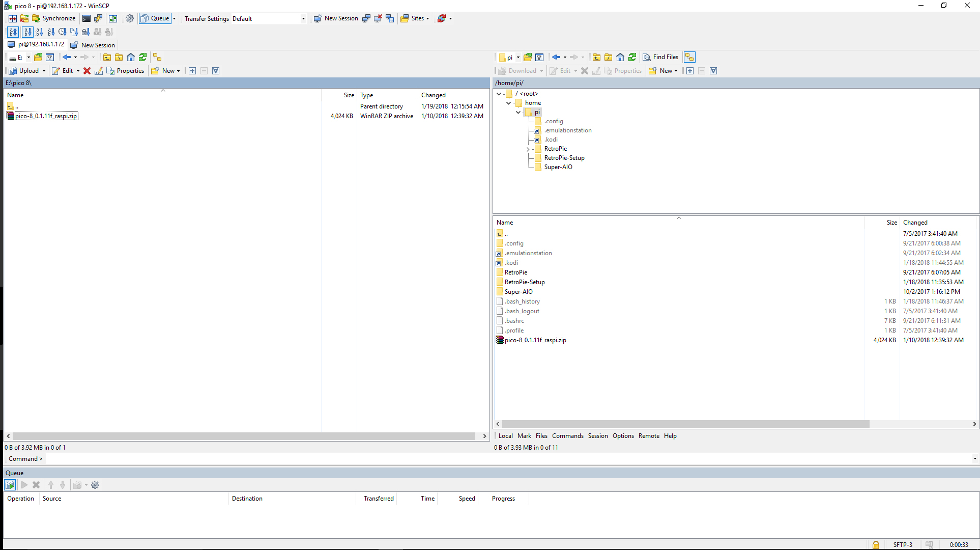Go back in remote panel

tap(556, 57)
